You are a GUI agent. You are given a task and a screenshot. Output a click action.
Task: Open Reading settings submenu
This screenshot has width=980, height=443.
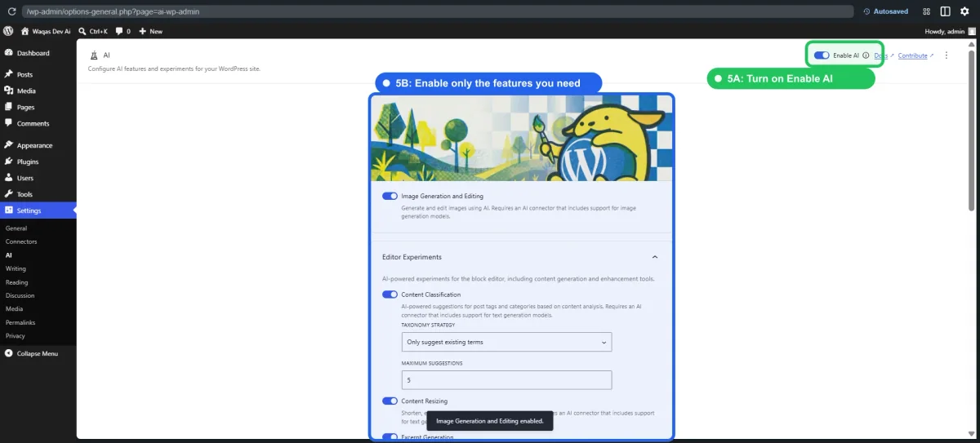click(16, 282)
